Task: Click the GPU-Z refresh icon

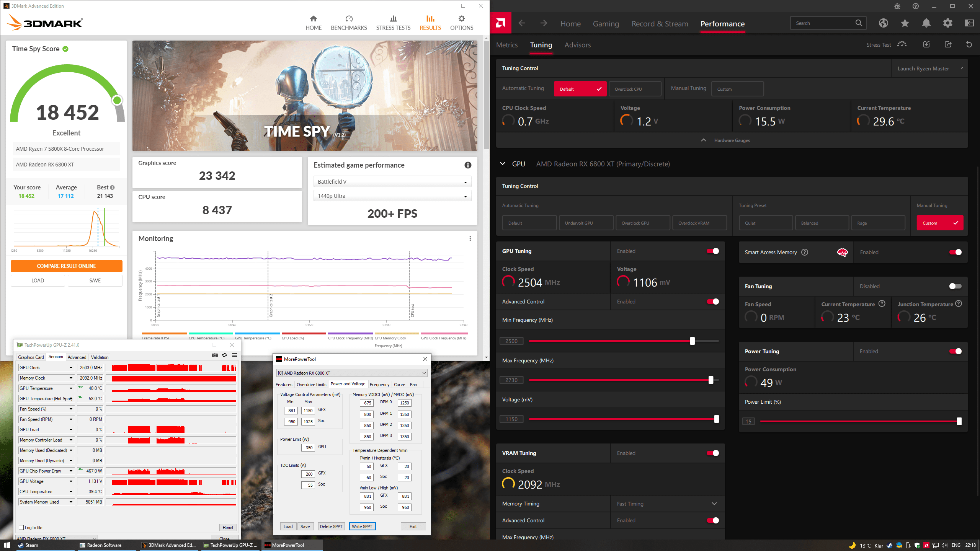Action: pyautogui.click(x=225, y=355)
